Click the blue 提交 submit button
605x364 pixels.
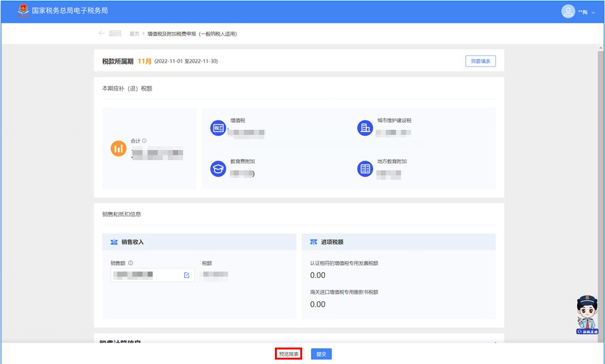point(321,354)
